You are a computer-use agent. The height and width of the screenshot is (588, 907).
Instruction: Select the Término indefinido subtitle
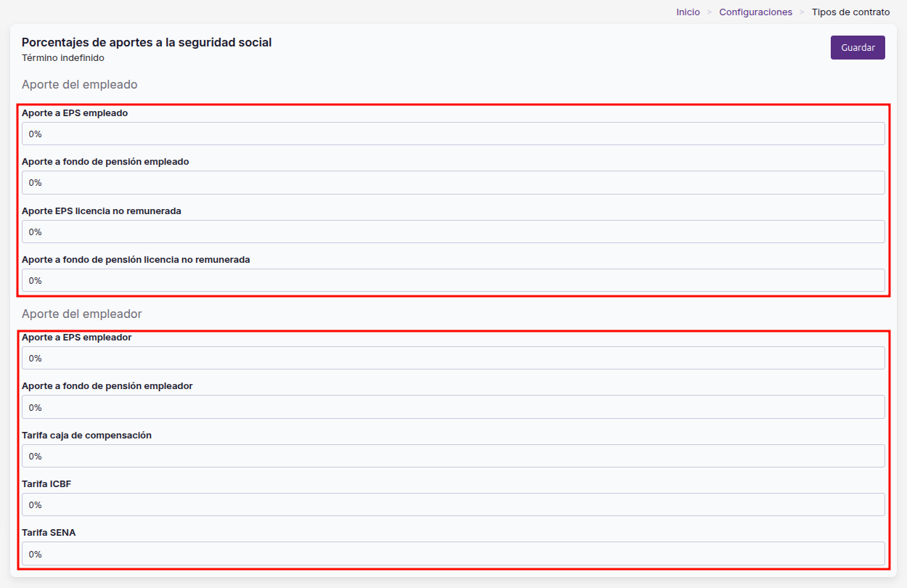(63, 57)
